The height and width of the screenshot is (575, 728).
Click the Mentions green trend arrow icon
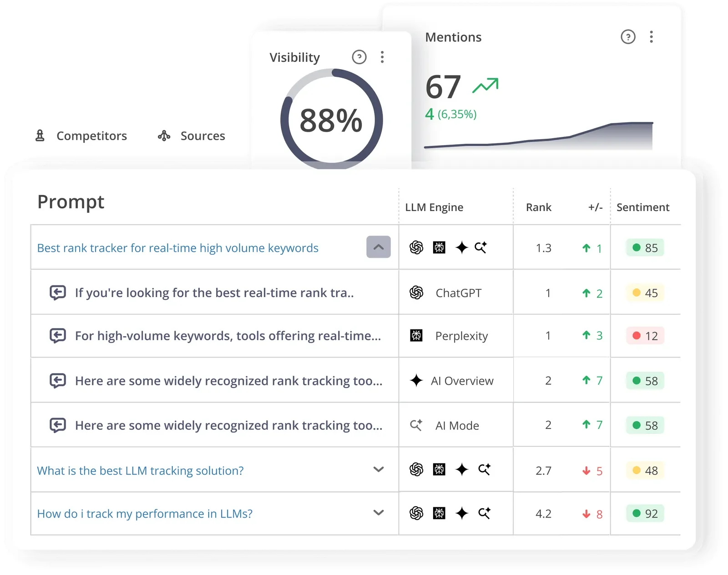[485, 85]
